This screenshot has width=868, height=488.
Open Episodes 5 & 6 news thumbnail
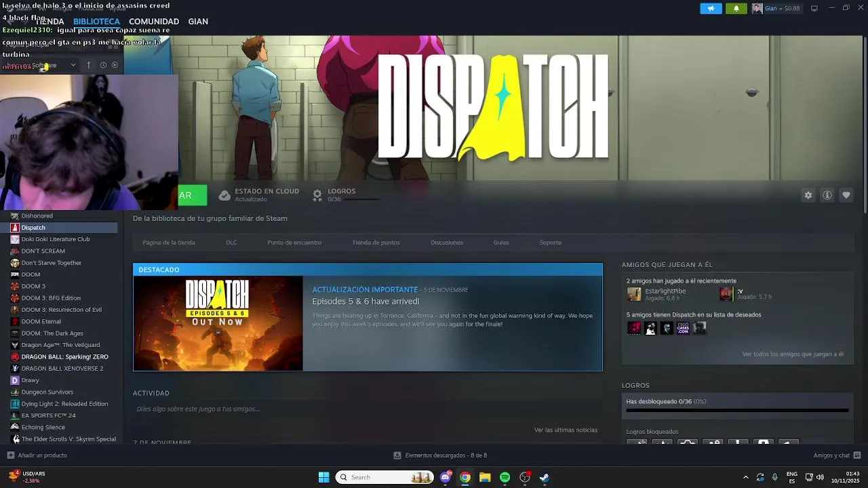click(x=218, y=323)
